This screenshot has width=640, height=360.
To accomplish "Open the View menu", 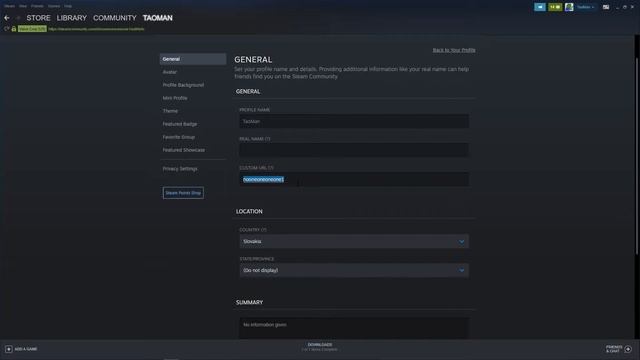I will click(23, 6).
